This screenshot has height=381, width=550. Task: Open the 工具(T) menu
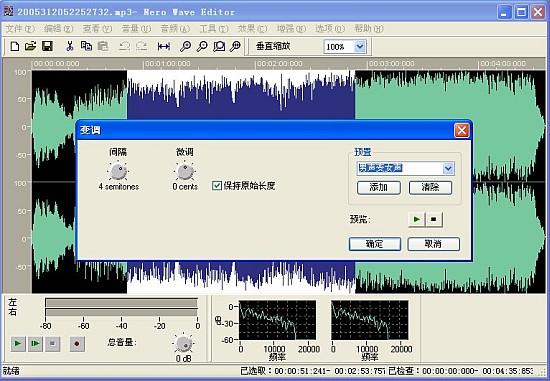click(x=214, y=28)
